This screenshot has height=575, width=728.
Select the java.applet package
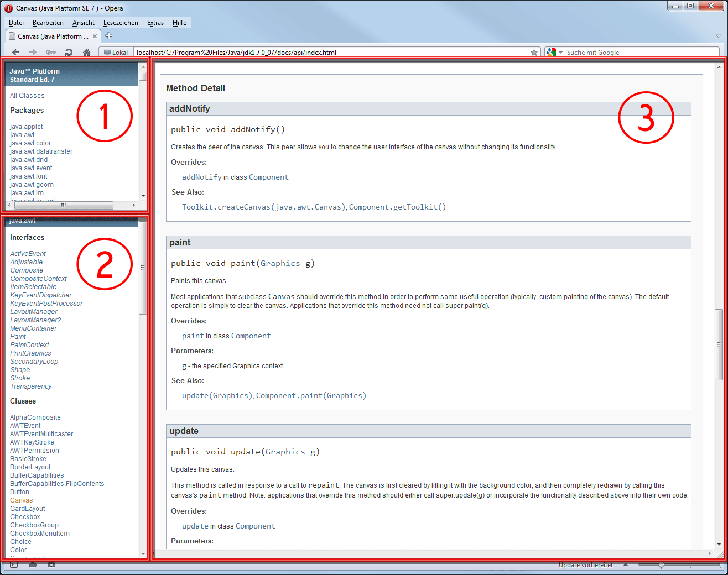click(x=26, y=127)
